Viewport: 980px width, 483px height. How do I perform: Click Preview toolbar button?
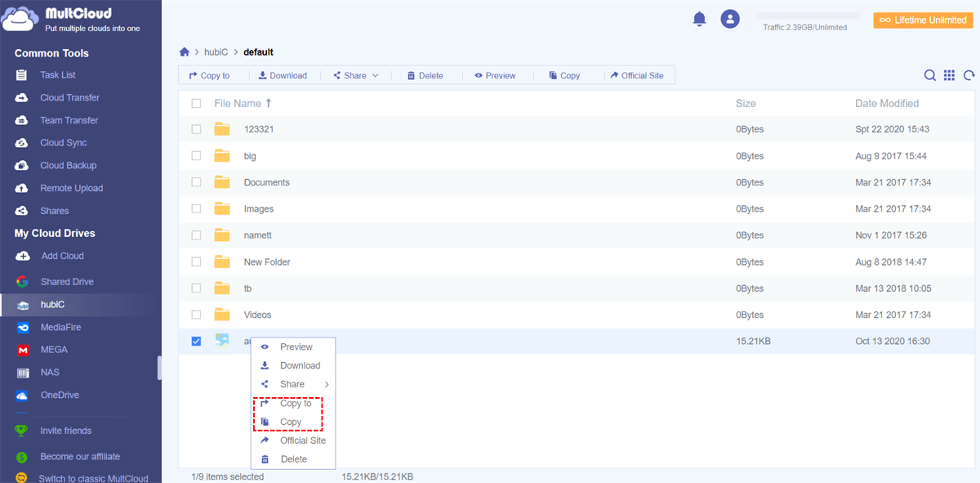(x=495, y=75)
